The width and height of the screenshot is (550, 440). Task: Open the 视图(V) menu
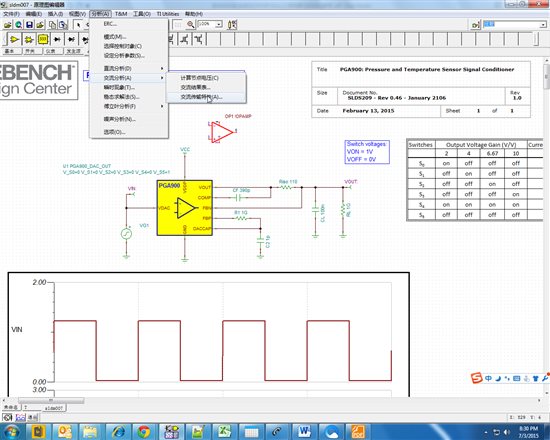[x=77, y=14]
